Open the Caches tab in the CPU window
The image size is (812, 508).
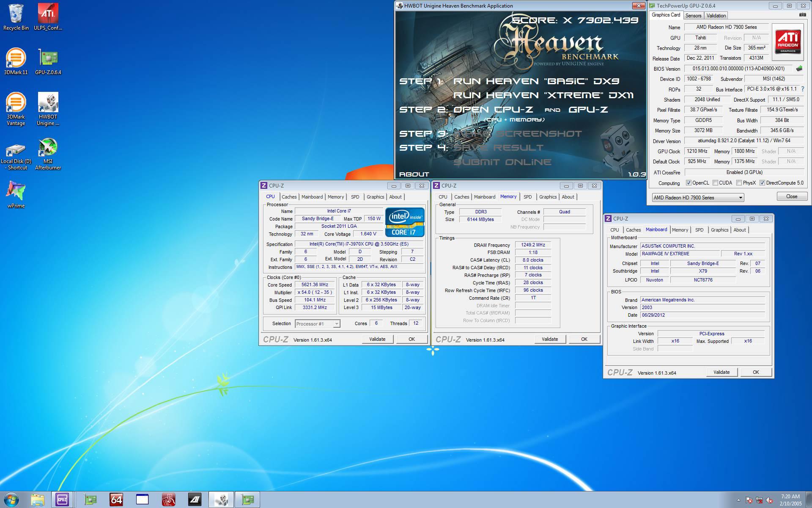289,197
